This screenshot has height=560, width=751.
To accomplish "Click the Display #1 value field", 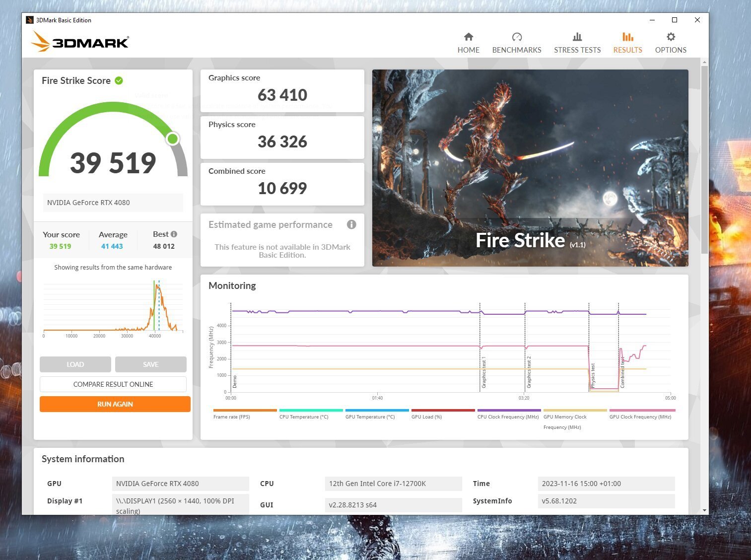I will click(x=181, y=504).
